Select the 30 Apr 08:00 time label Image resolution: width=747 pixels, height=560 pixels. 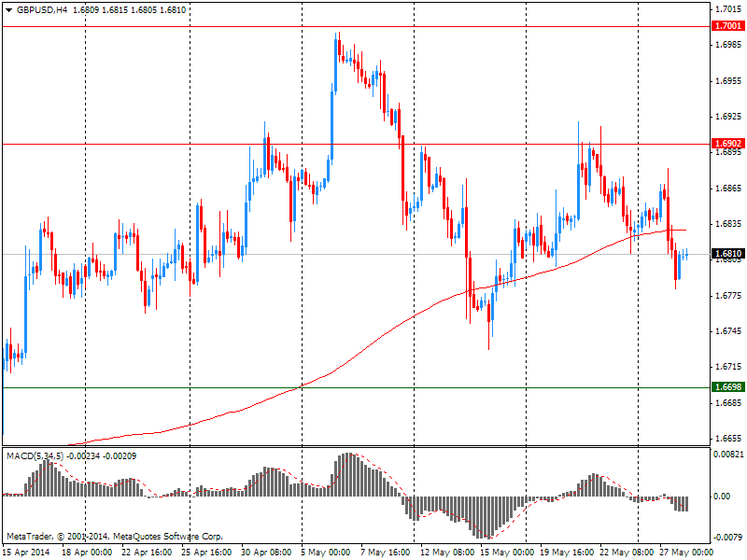click(266, 553)
